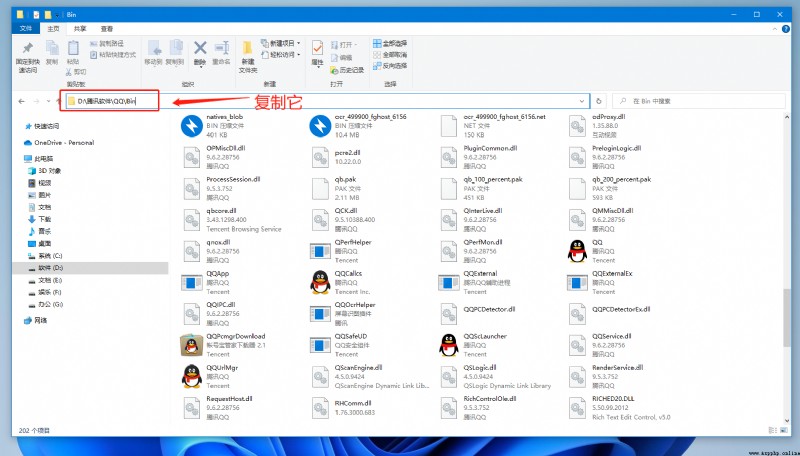Collapse the ribbon with the chevron
The width and height of the screenshot is (800, 456).
[776, 29]
